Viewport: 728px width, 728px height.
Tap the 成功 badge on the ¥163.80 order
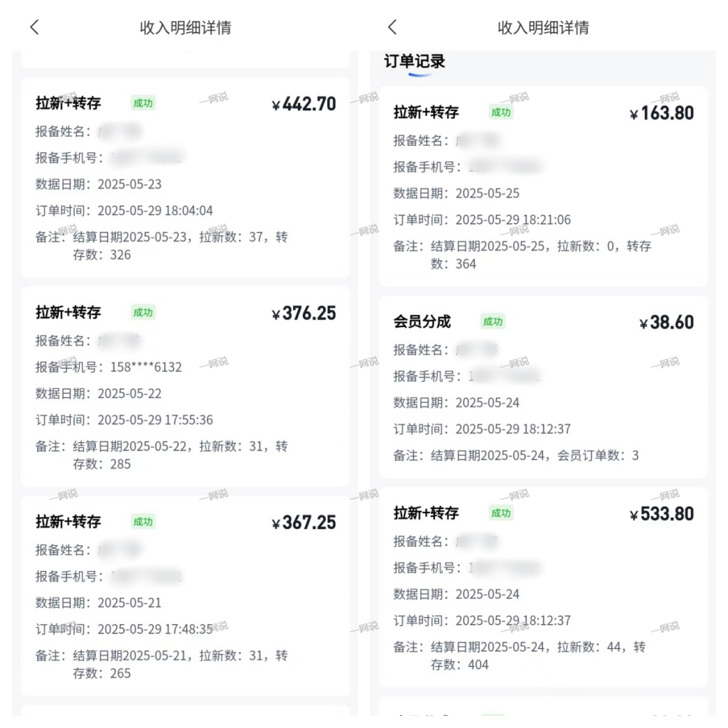tap(500, 112)
